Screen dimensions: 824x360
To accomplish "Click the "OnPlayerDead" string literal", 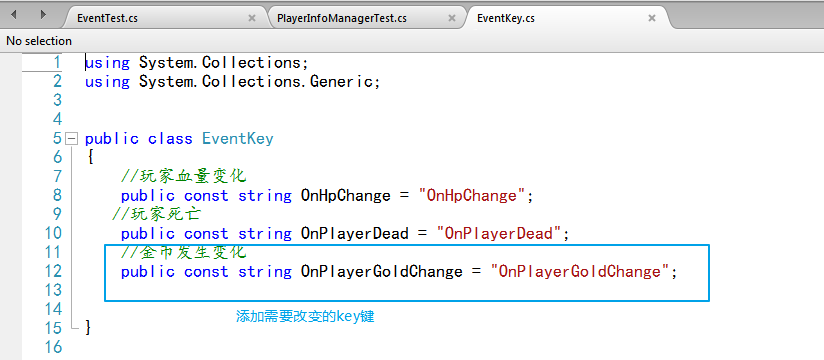I will point(499,233).
